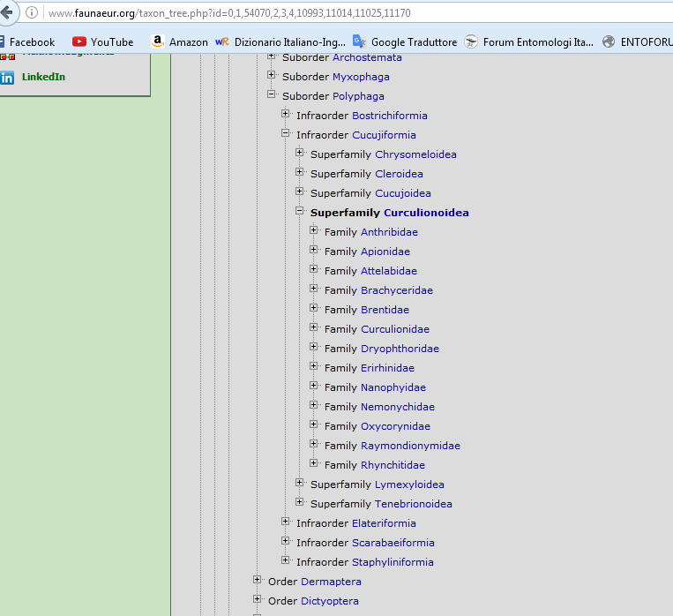The image size is (673, 616).
Task: Open the YouTube bookmark
Action: click(x=102, y=41)
